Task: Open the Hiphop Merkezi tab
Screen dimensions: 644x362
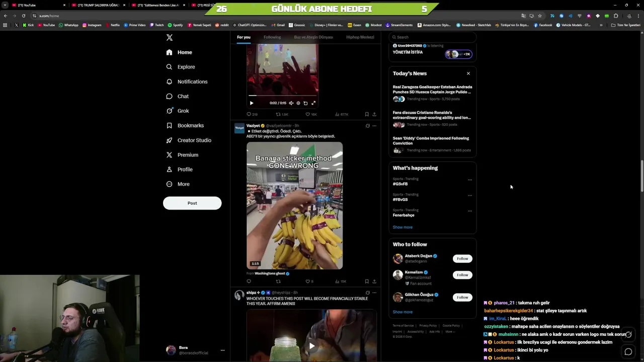Action: pos(360,37)
